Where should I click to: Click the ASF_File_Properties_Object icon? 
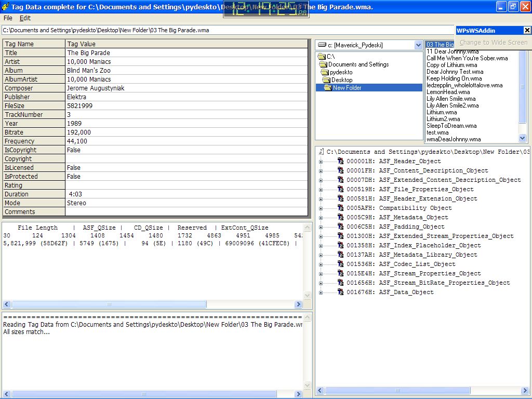click(341, 189)
